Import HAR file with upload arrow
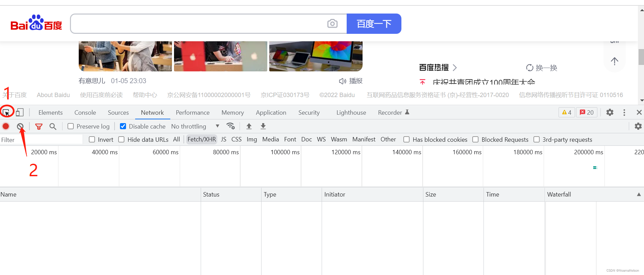This screenshot has width=644, height=275. [x=249, y=126]
